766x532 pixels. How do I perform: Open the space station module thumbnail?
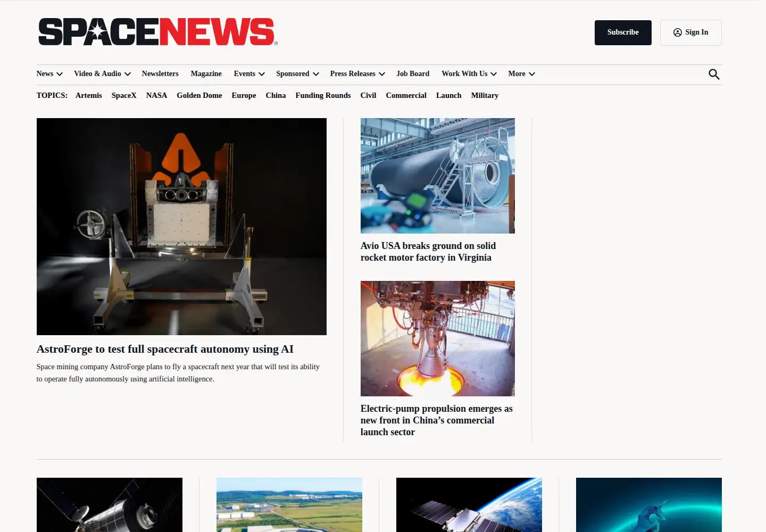click(x=110, y=505)
